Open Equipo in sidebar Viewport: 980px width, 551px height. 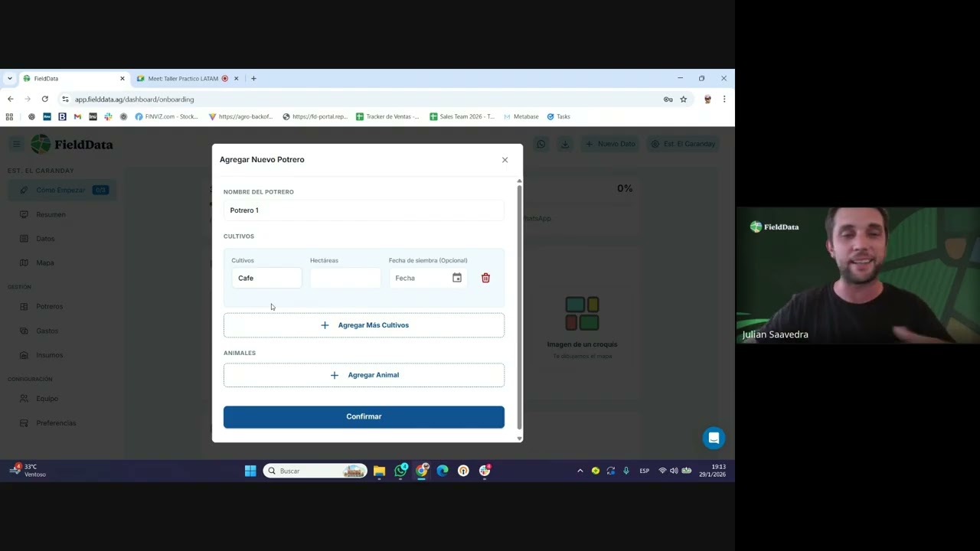coord(47,399)
